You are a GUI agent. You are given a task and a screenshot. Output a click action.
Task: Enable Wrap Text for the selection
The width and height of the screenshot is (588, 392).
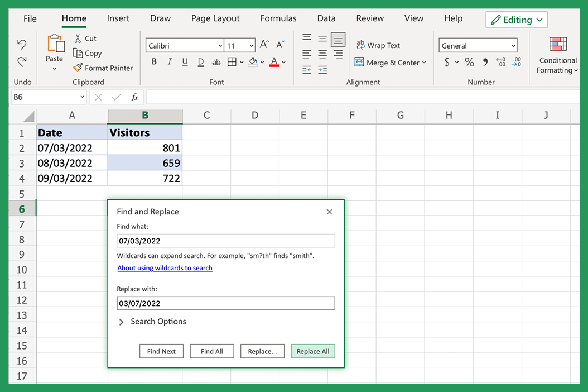click(378, 45)
